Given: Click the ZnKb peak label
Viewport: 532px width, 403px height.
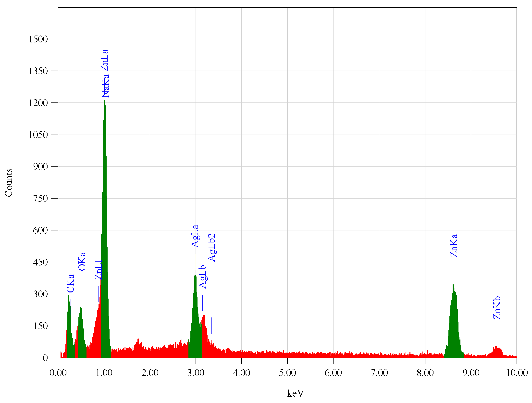Looking at the screenshot, I should pos(497,308).
